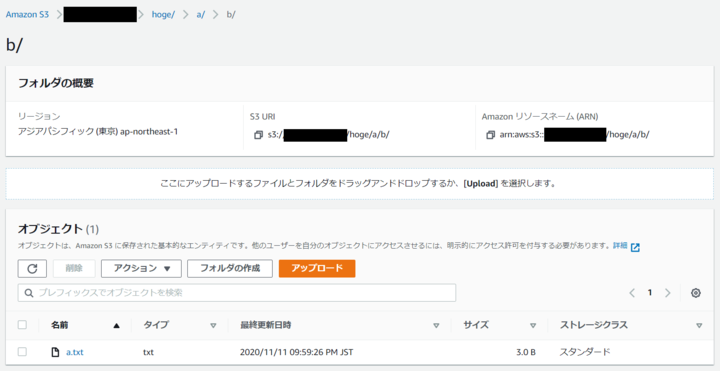Click the current b/ breadcrumb text
The height and width of the screenshot is (371, 720).
(x=231, y=15)
